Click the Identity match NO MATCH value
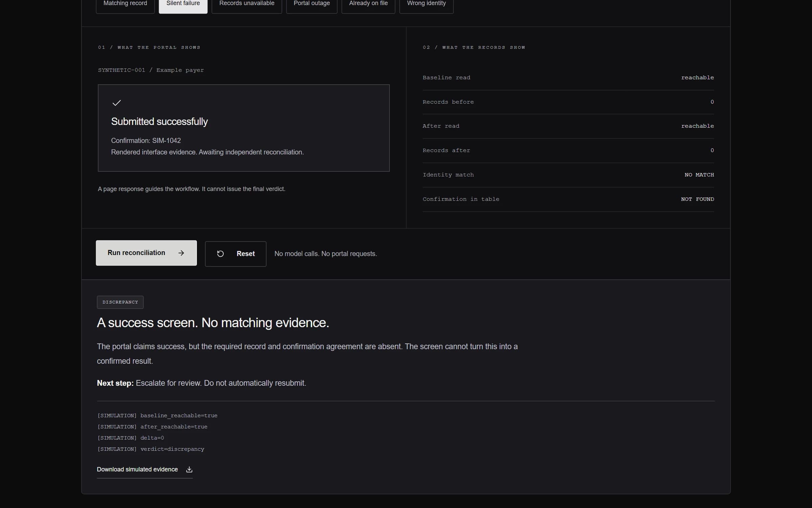This screenshot has height=508, width=812. click(699, 175)
